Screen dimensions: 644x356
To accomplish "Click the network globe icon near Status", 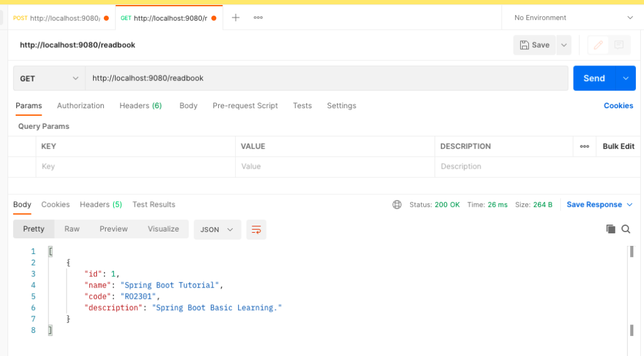I will click(x=397, y=204).
